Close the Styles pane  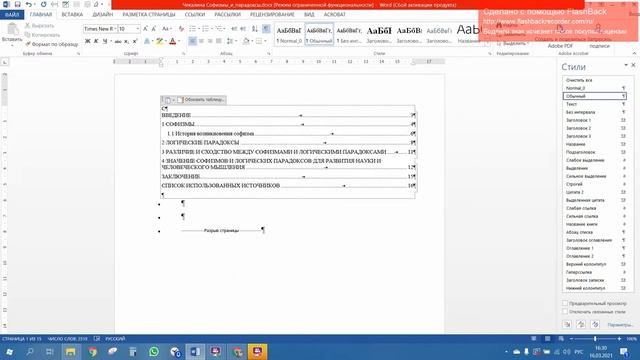click(633, 65)
